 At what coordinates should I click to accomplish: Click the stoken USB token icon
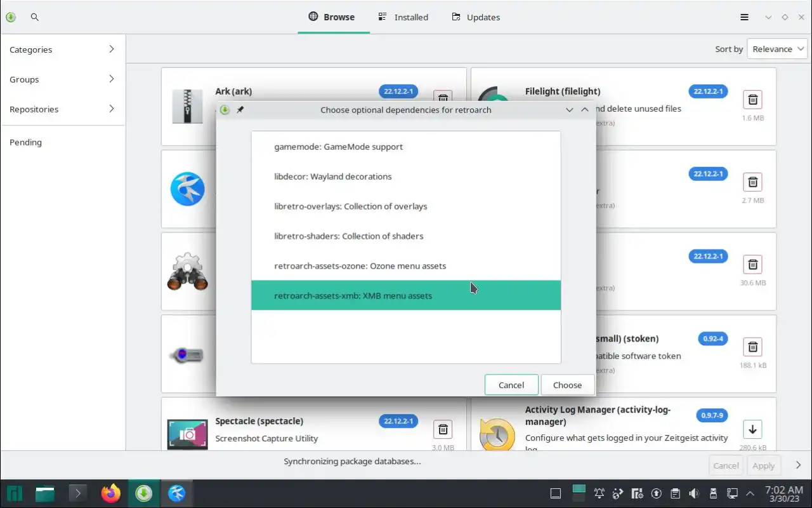coord(187,354)
